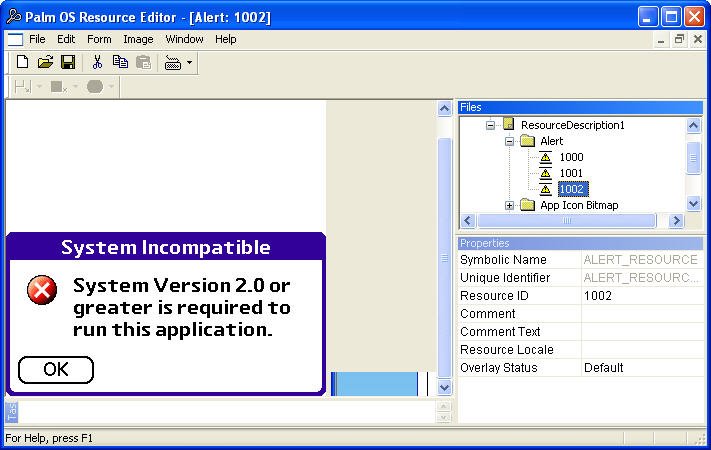Click the Files tree scroll left arrow

click(x=468, y=221)
